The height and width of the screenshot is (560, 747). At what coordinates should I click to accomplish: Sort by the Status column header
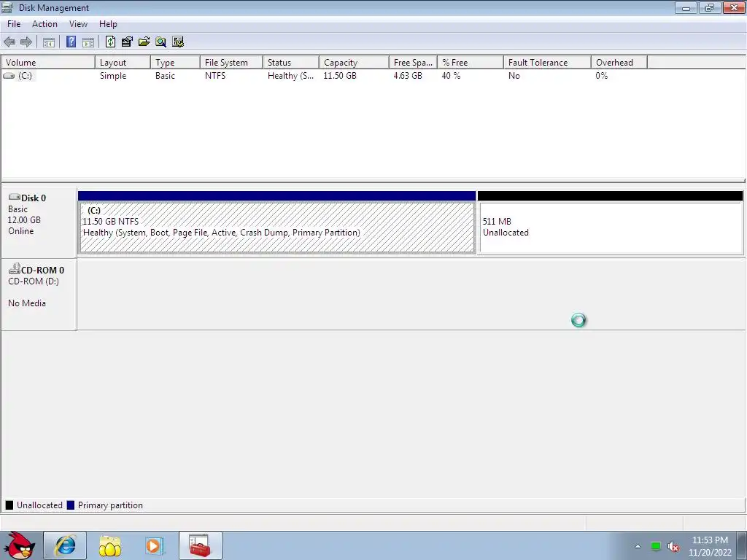pos(291,63)
